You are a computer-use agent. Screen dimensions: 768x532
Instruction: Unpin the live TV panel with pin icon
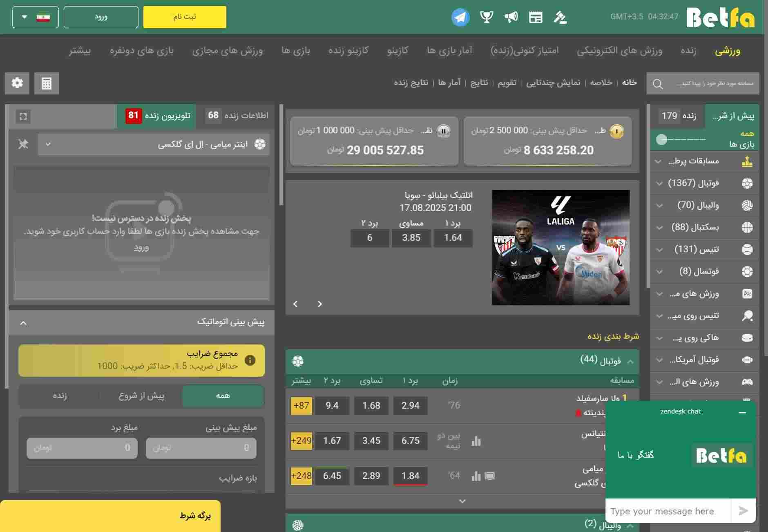(23, 144)
